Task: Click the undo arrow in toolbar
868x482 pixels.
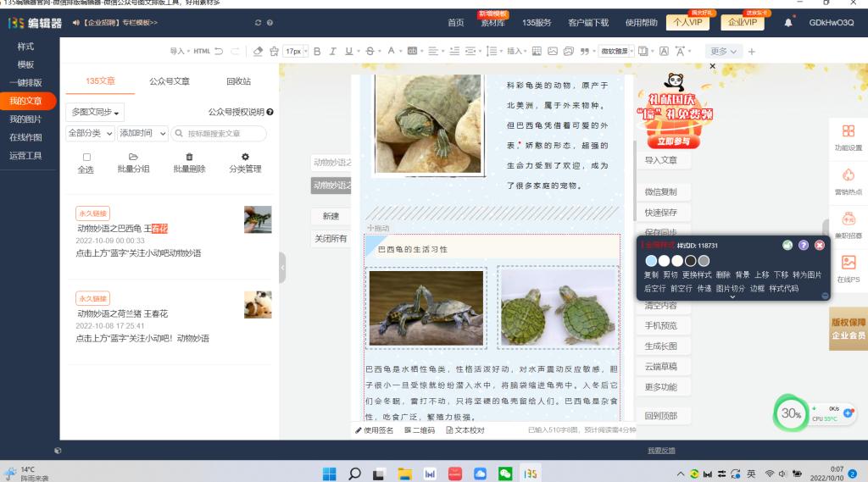Action: coord(220,52)
